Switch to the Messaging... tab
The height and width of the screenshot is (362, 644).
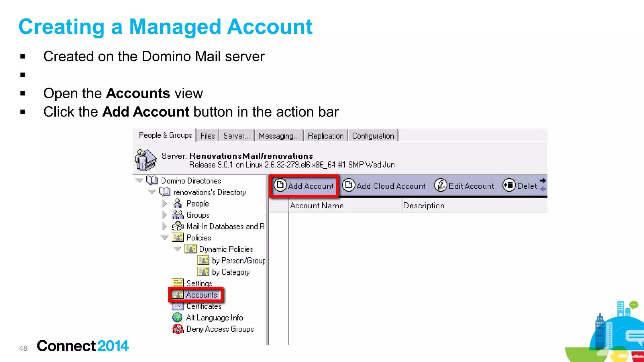(279, 136)
